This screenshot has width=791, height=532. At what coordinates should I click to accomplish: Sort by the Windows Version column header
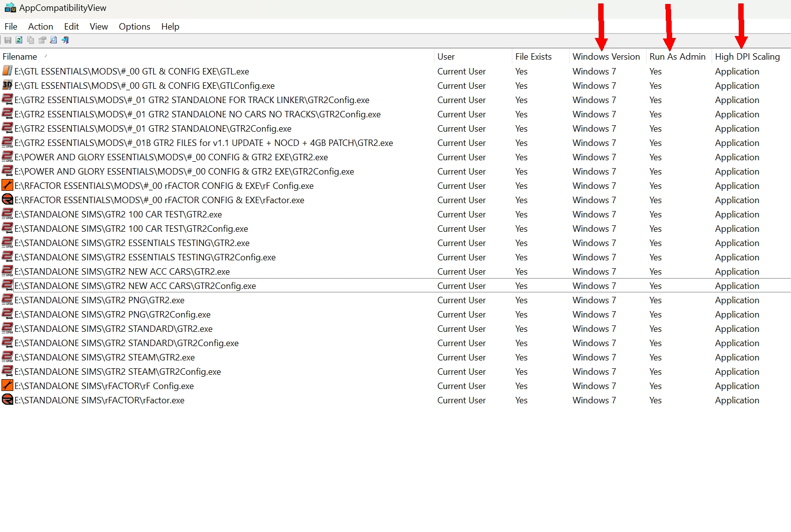[x=608, y=57]
